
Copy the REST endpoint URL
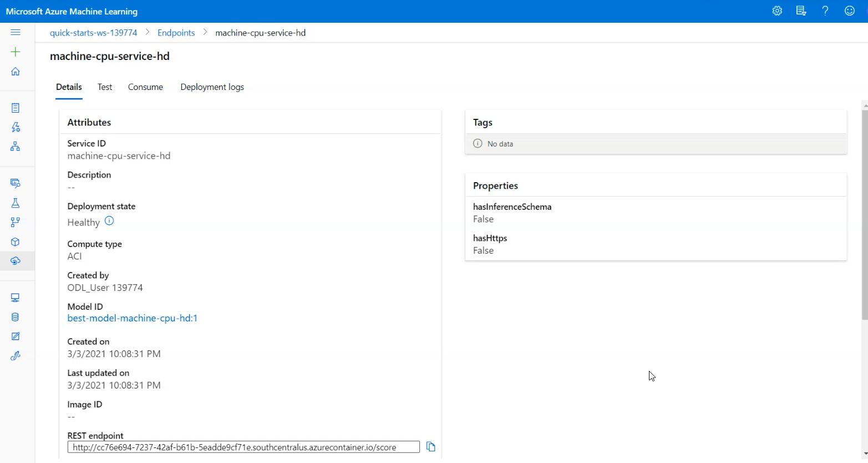pyautogui.click(x=430, y=447)
